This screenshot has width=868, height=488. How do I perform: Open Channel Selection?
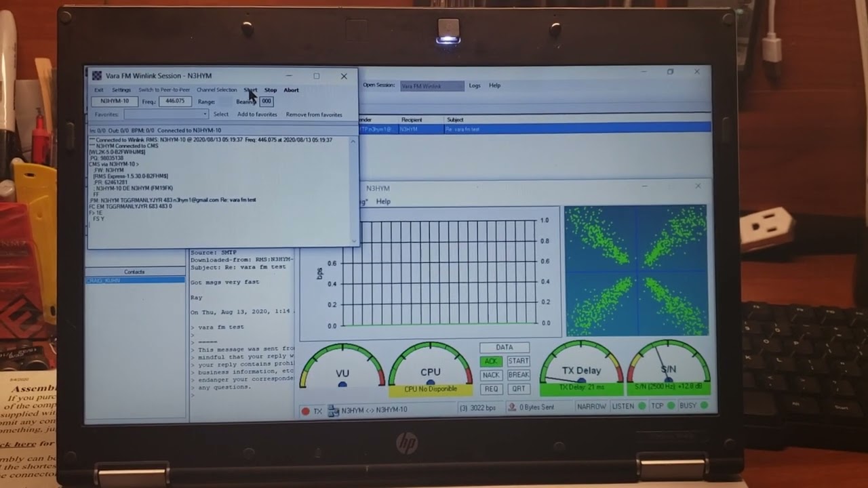point(217,90)
